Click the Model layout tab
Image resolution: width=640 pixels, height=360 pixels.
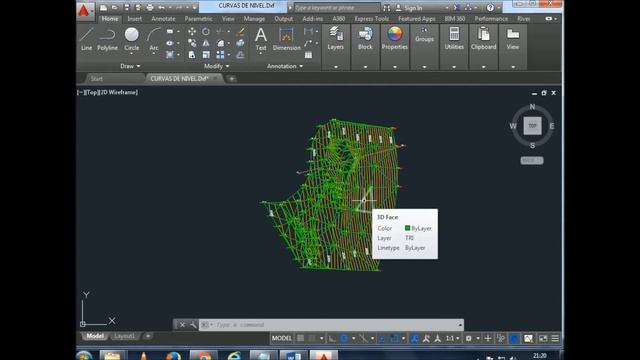[95, 336]
